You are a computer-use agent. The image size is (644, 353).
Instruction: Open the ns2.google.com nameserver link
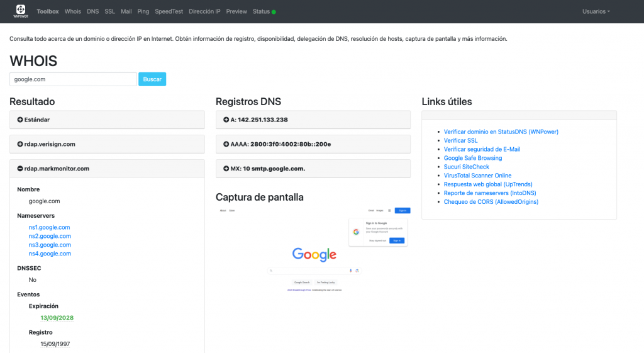(x=50, y=236)
